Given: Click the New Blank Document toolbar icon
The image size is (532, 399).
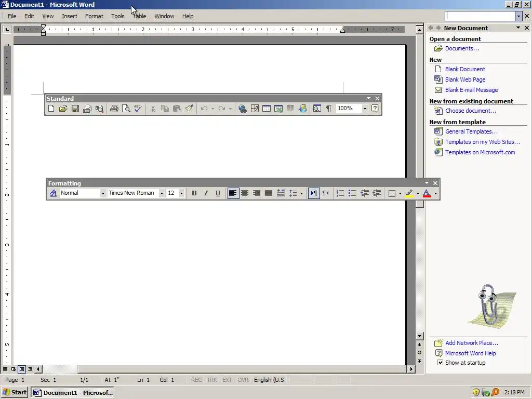Looking at the screenshot, I should [51, 109].
